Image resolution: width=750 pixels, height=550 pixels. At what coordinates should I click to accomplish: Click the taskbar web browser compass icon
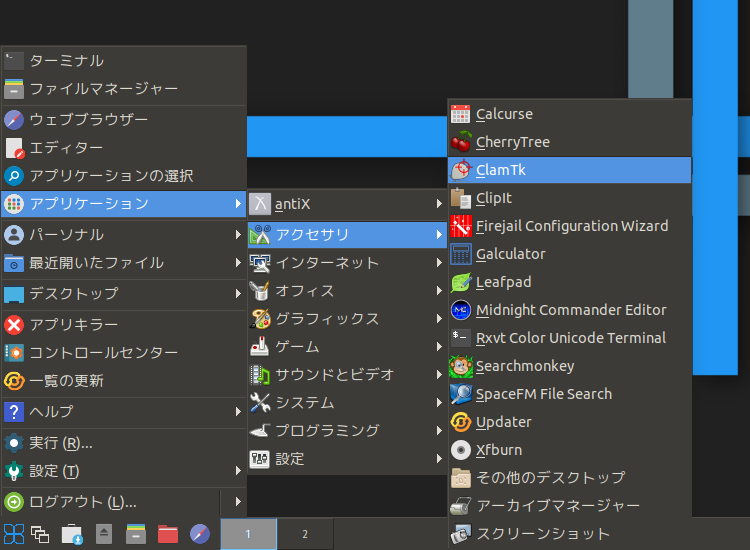[200, 534]
